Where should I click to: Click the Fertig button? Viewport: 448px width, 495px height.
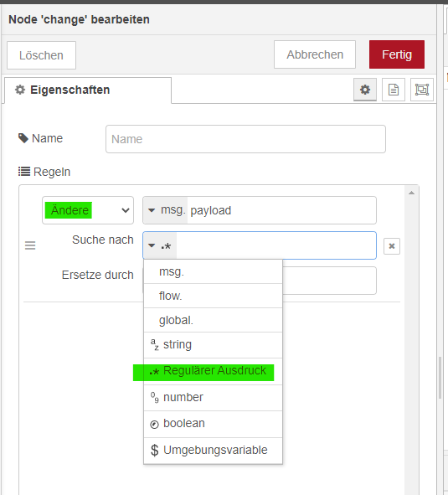397,54
